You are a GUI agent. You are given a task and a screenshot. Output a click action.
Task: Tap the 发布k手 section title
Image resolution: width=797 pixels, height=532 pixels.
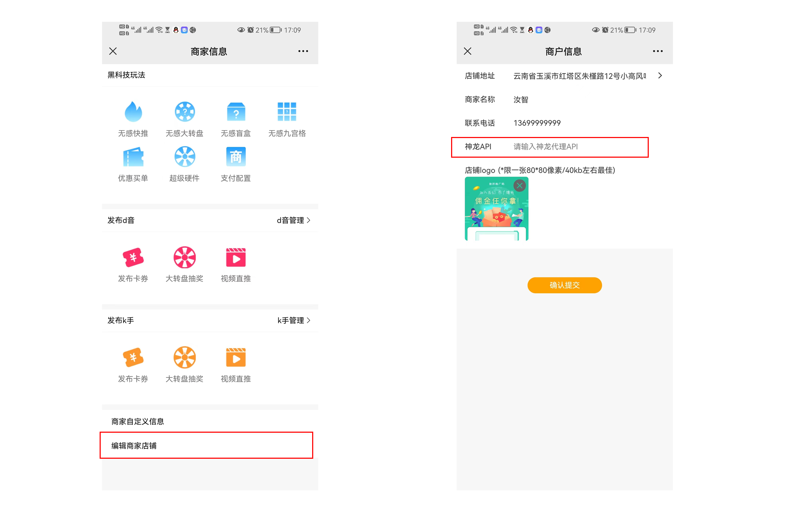(x=121, y=320)
